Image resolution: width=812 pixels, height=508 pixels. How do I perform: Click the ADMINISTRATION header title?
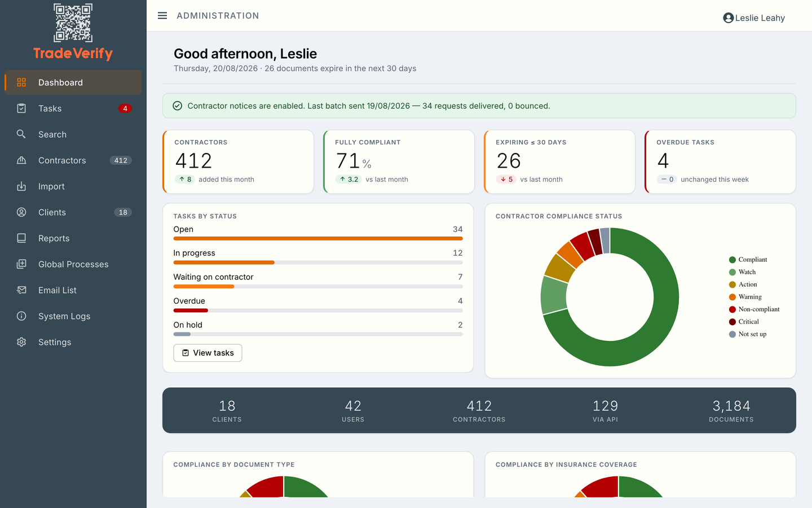[218, 16]
